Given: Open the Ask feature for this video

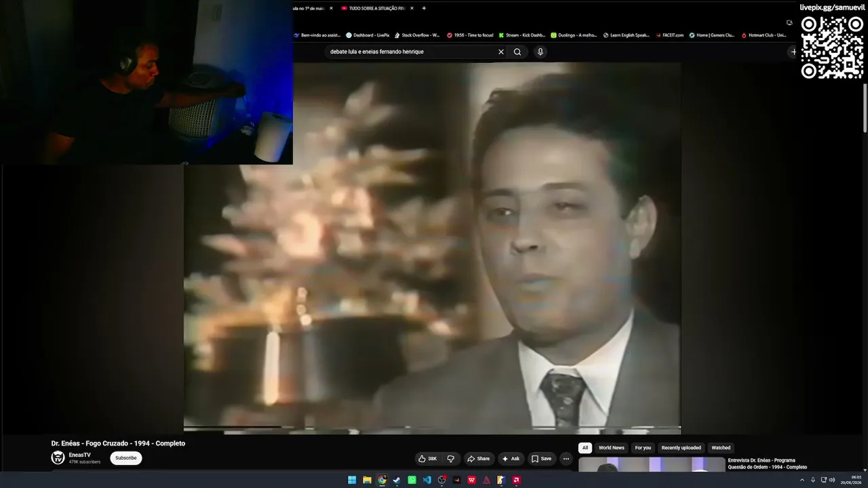Looking at the screenshot, I should [511, 459].
